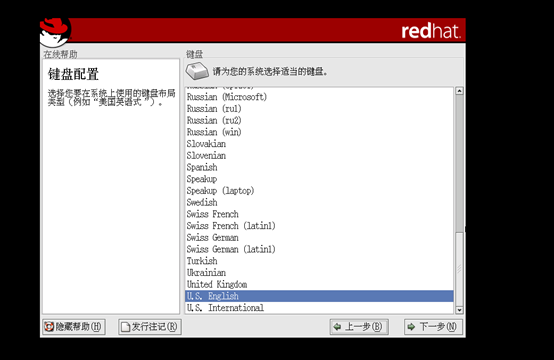
Task: Select Swiss German (latin1) layout
Action: [x=319, y=249]
